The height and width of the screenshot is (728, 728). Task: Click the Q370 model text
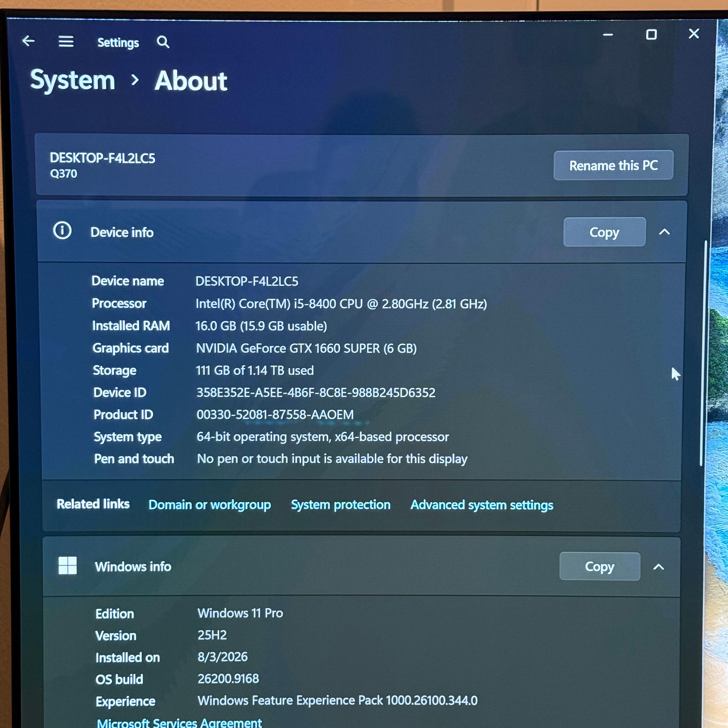click(63, 174)
